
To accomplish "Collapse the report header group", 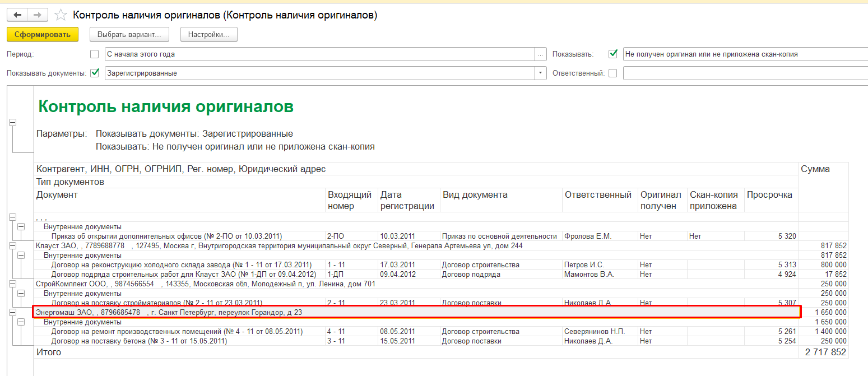I will (13, 123).
